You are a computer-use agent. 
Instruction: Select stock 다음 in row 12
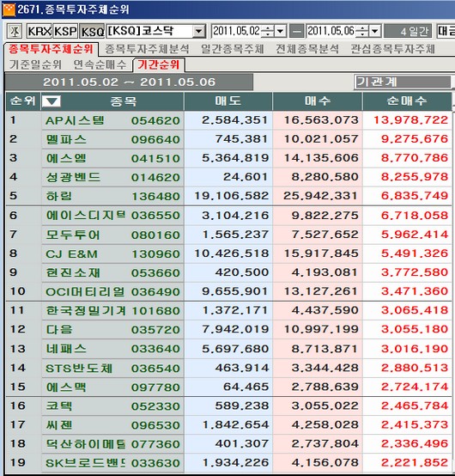59,329
